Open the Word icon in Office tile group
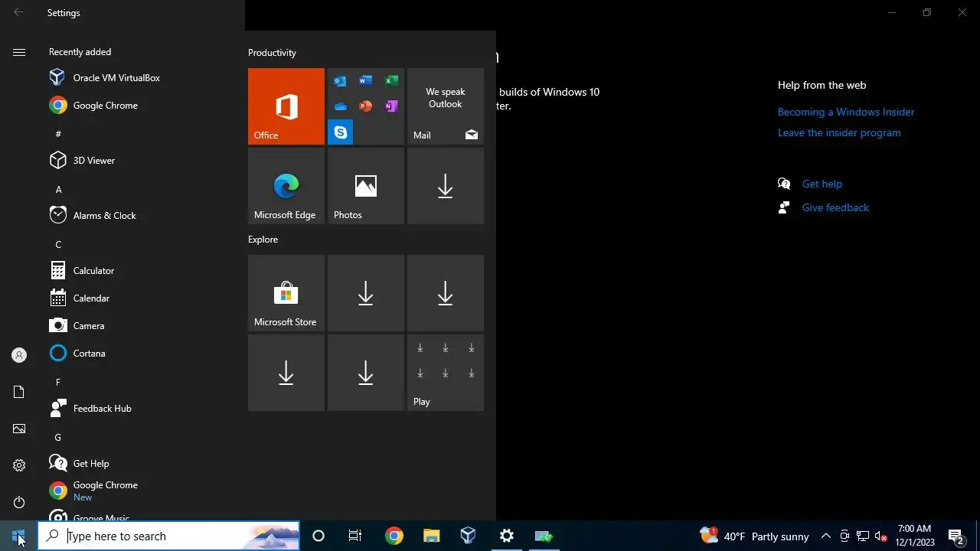The width and height of the screenshot is (980, 551). pyautogui.click(x=365, y=81)
